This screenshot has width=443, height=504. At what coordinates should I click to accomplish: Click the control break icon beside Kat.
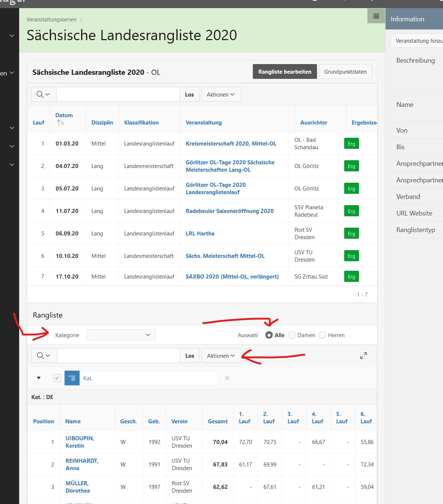point(72,378)
